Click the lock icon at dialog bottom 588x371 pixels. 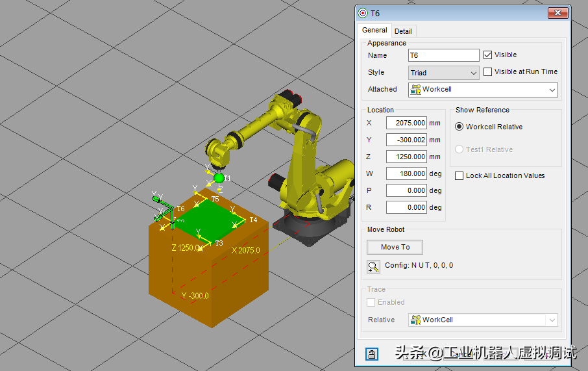point(371,353)
